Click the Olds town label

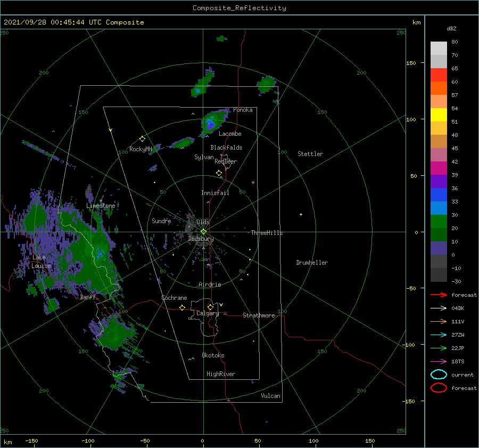tap(203, 222)
